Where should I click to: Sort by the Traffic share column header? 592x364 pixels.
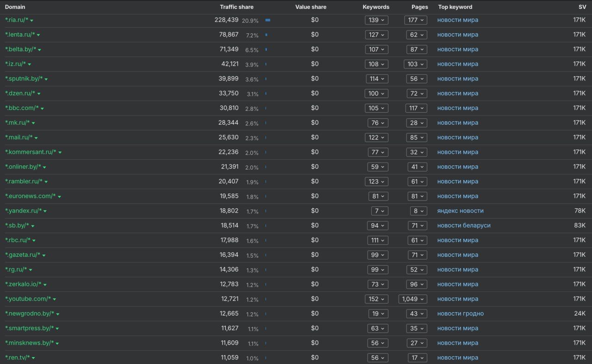[236, 7]
